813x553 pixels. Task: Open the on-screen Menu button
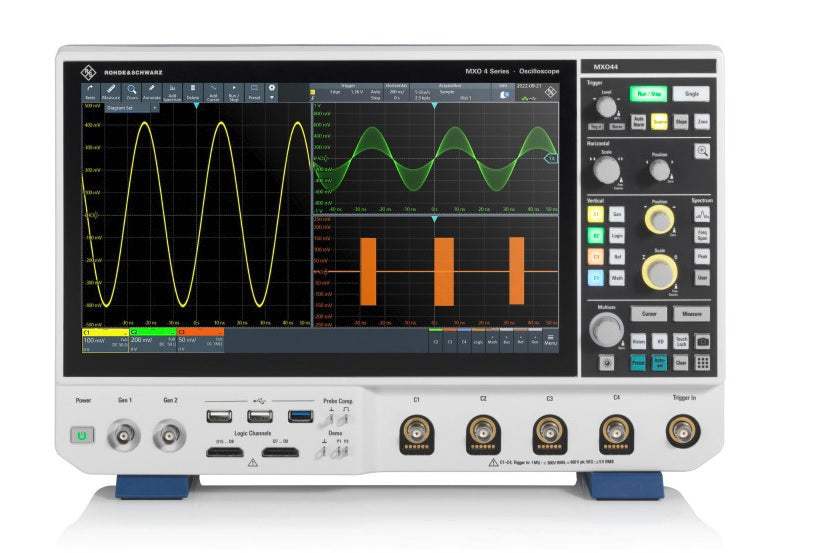[550, 340]
